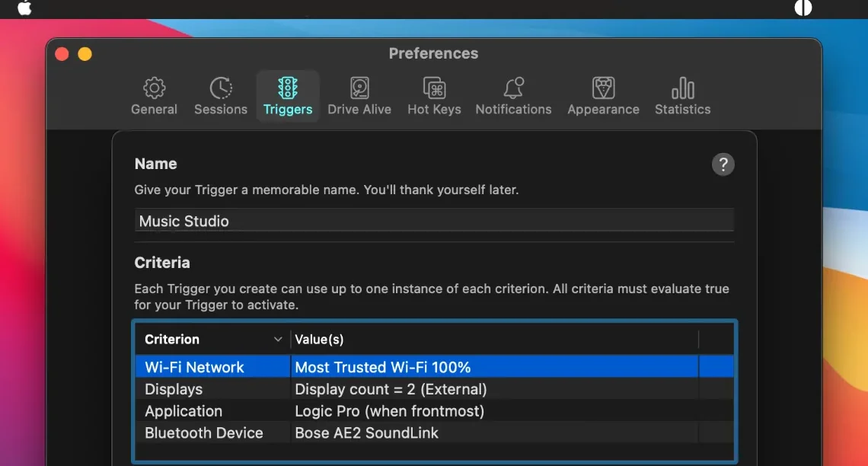The width and height of the screenshot is (868, 466).
Task: Sort by the Criterion column chevron
Action: (x=278, y=340)
